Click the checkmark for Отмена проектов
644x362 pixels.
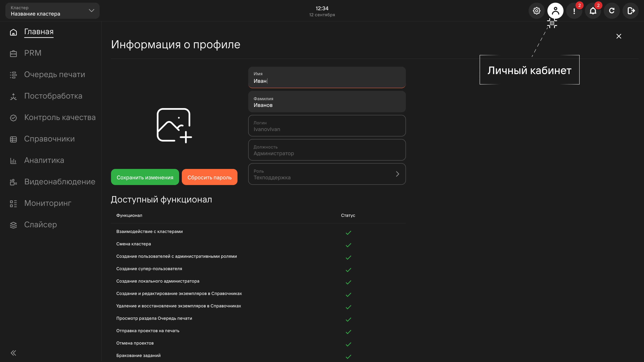pyautogui.click(x=348, y=344)
